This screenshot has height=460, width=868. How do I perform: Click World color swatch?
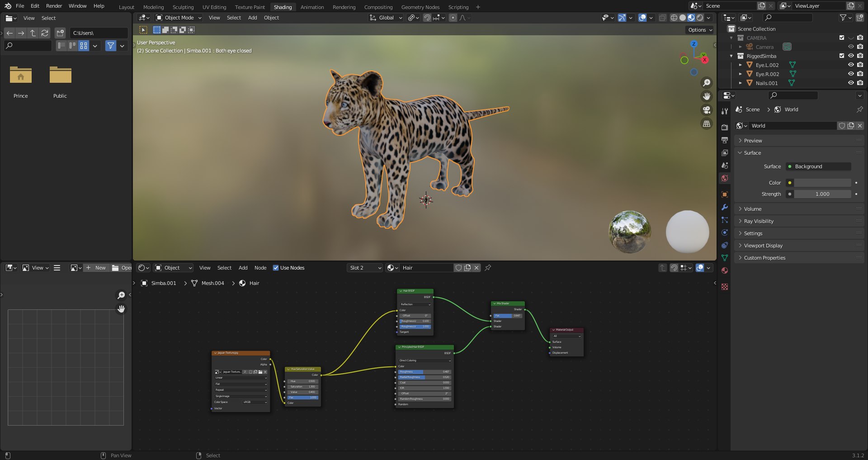point(822,183)
